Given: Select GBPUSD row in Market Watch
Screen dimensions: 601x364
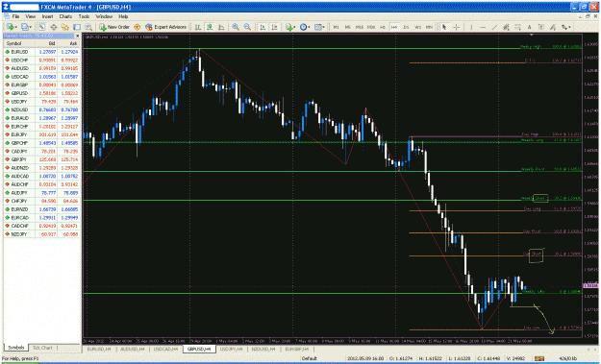Looking at the screenshot, I should [x=41, y=93].
